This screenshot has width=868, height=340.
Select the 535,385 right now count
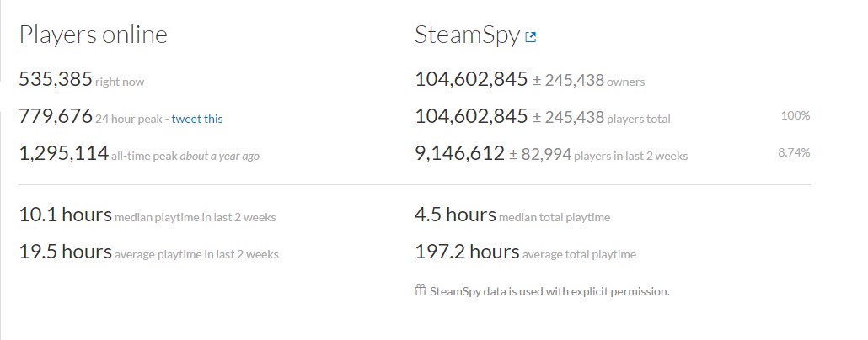pos(55,80)
